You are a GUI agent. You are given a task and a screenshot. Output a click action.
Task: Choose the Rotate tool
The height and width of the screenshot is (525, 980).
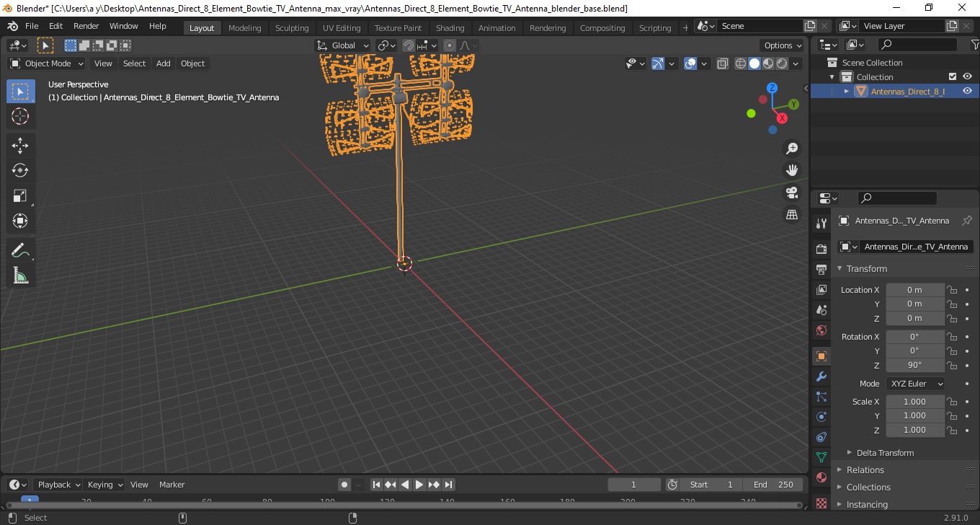coord(20,171)
